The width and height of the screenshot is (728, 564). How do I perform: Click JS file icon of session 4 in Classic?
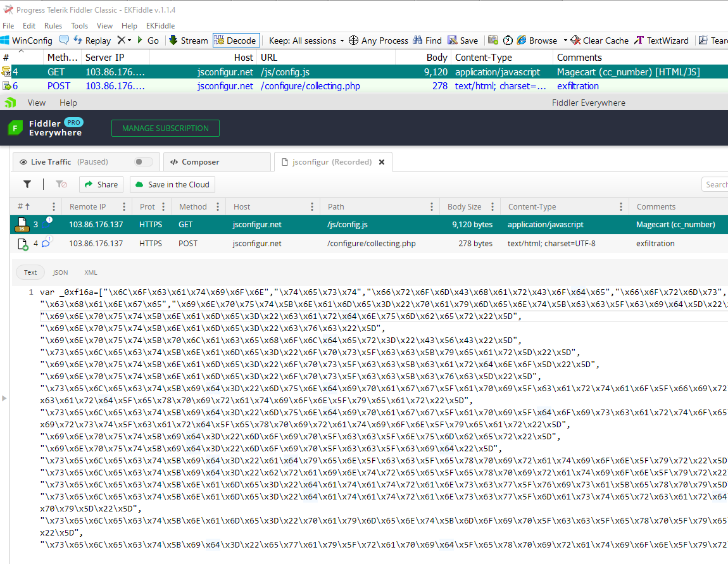coord(6,72)
